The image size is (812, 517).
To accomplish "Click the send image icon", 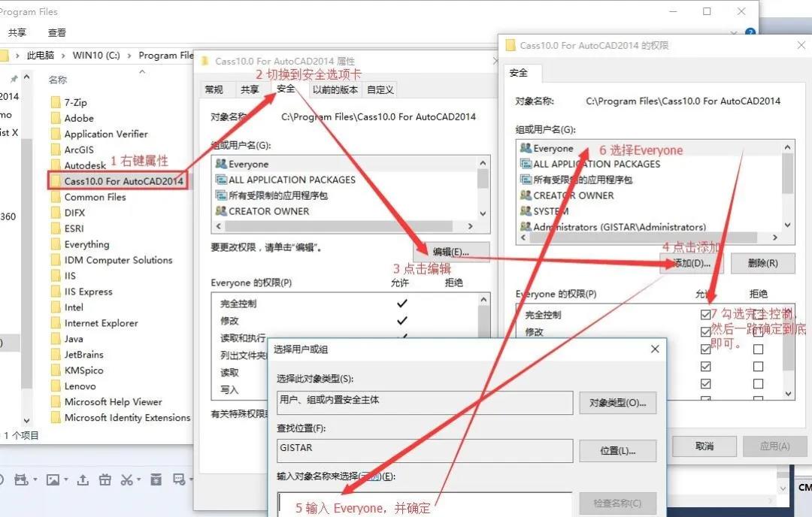I will click(53, 479).
